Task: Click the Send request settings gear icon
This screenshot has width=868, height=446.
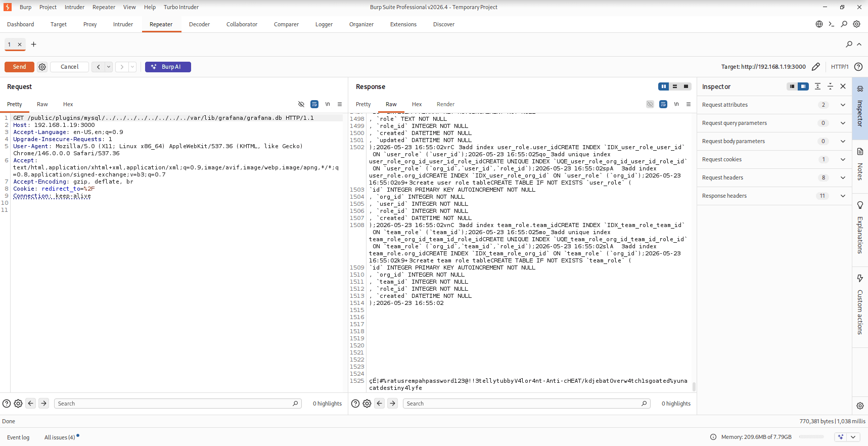Action: 42,67
